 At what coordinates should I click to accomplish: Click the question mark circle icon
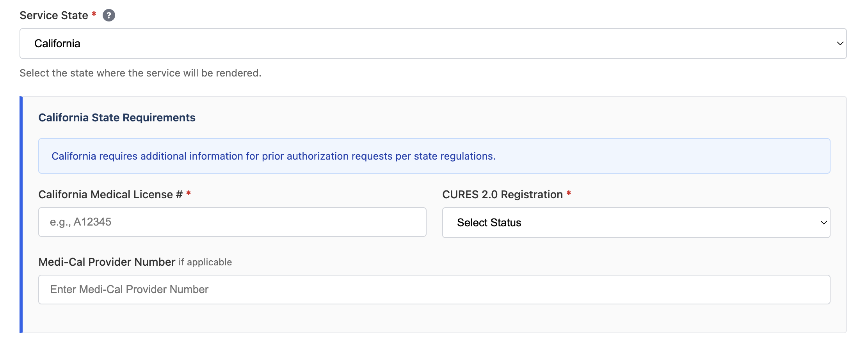point(109,15)
